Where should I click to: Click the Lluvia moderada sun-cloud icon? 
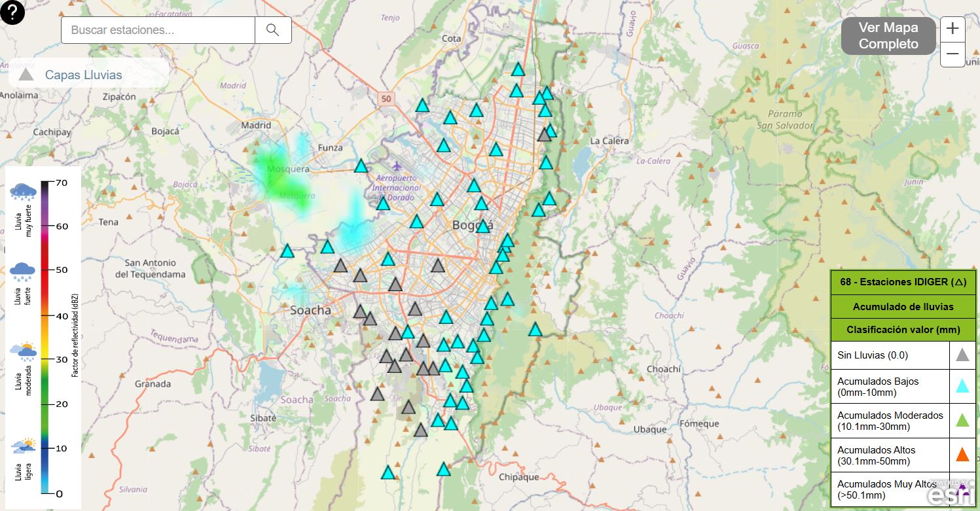pyautogui.click(x=23, y=352)
